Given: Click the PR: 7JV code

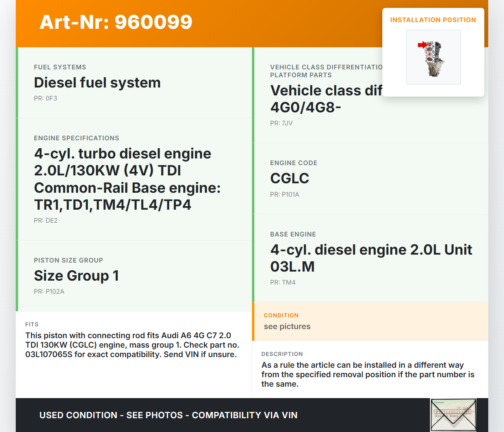Looking at the screenshot, I should pos(281,123).
